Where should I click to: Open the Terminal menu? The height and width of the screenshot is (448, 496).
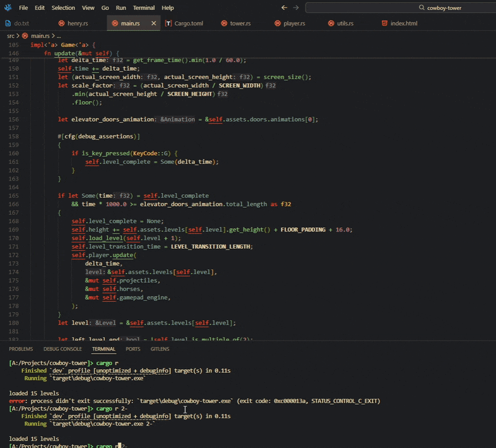pos(144,7)
